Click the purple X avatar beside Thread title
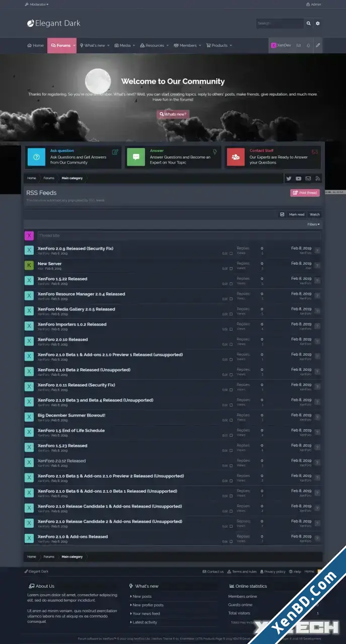This screenshot has width=346, height=644. [29, 235]
